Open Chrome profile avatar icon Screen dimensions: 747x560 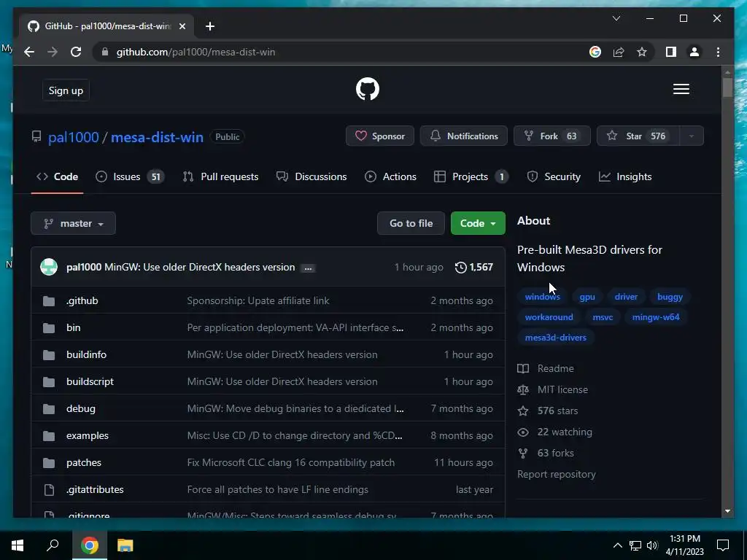694,52
